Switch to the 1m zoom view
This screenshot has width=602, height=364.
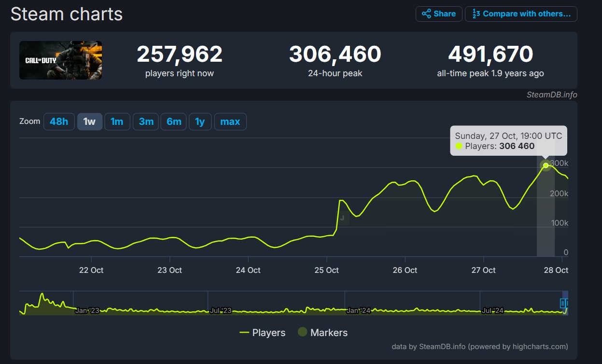point(117,121)
